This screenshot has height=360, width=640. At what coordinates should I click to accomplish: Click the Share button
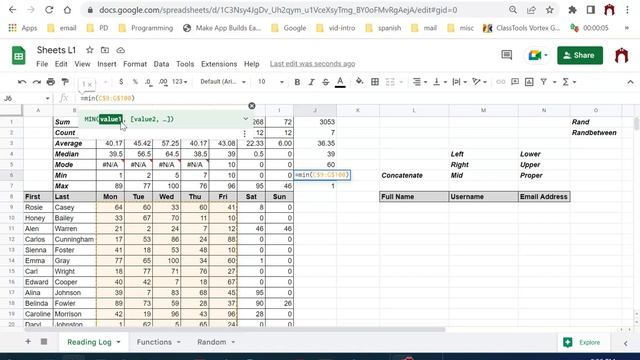pyautogui.click(x=580, y=55)
